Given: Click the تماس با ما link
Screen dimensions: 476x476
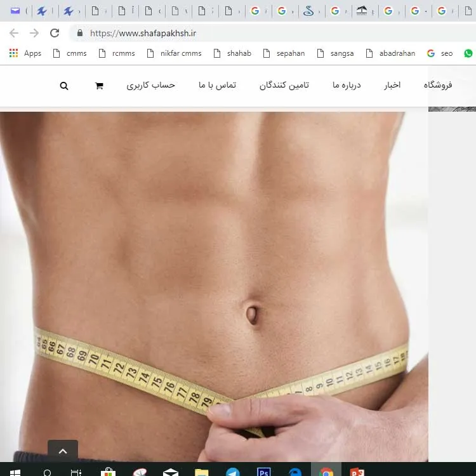Looking at the screenshot, I should [217, 85].
